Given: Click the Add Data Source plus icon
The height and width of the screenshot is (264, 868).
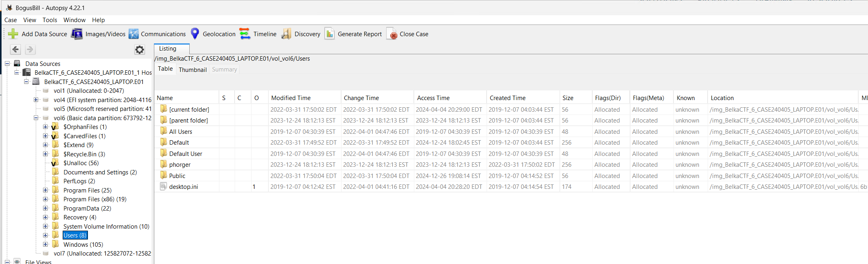Looking at the screenshot, I should tap(13, 34).
